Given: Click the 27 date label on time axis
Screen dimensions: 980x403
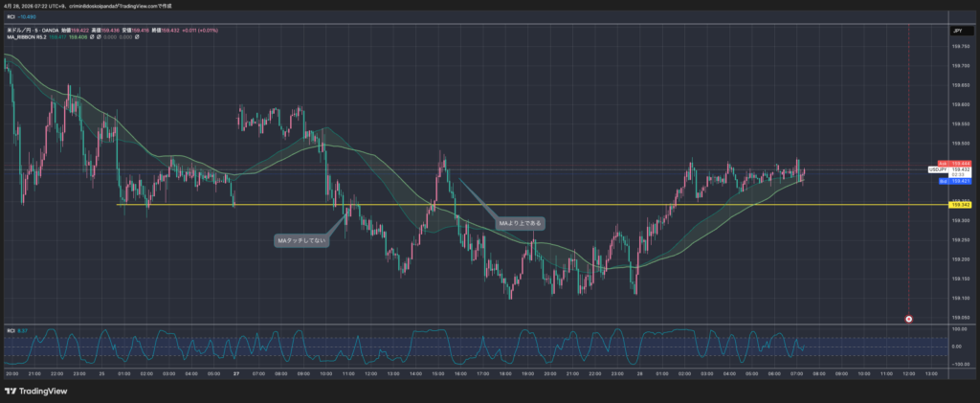Looking at the screenshot, I should coord(235,372).
